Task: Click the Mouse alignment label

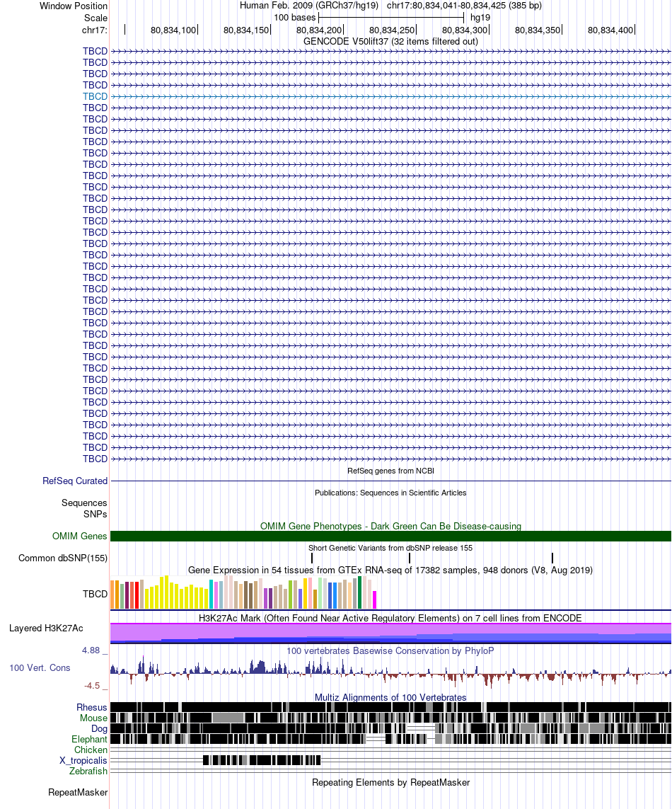Action: pyautogui.click(x=93, y=718)
